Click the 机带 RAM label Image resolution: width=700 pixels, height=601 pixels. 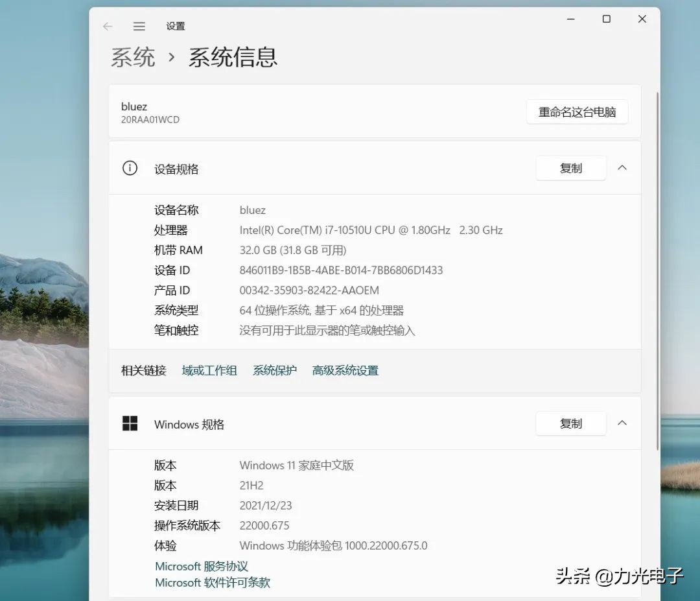tap(178, 250)
